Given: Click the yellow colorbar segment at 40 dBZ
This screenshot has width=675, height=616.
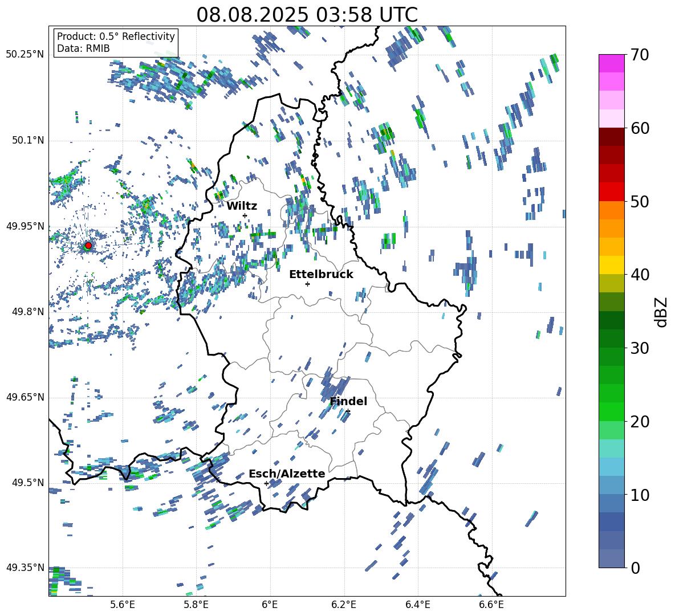Looking at the screenshot, I should pos(611,265).
